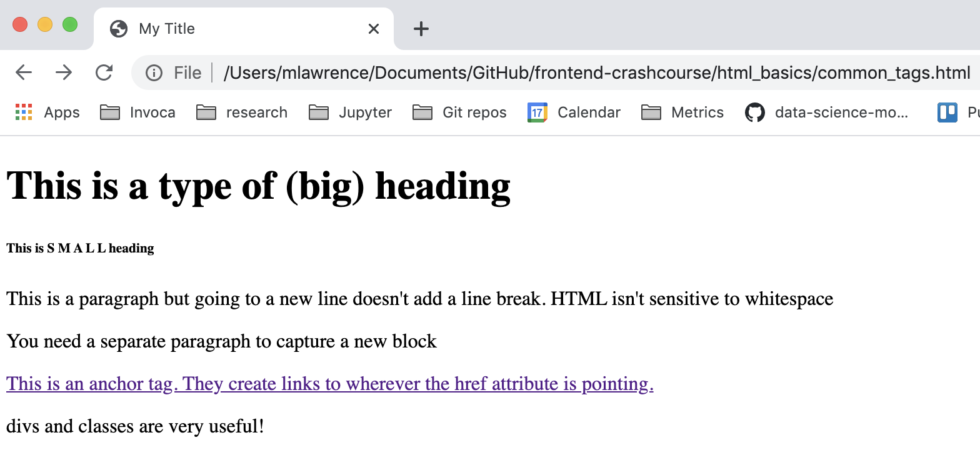
Task: Open the Metrics bookmarks folder
Action: click(x=682, y=112)
